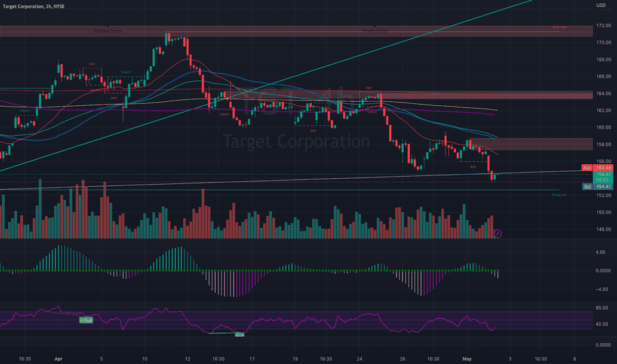Screen dimensions: 617x364
Task: Click the Golden Cross label
Action: click(107, 31)
